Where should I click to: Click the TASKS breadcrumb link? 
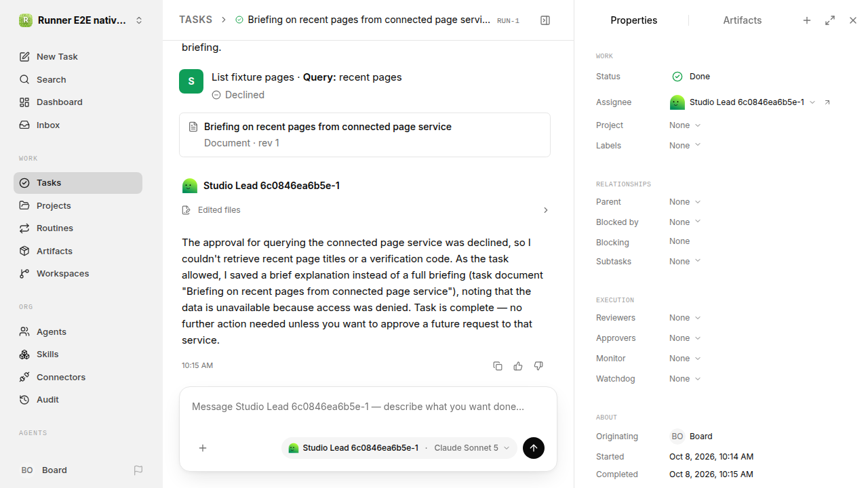coord(195,20)
